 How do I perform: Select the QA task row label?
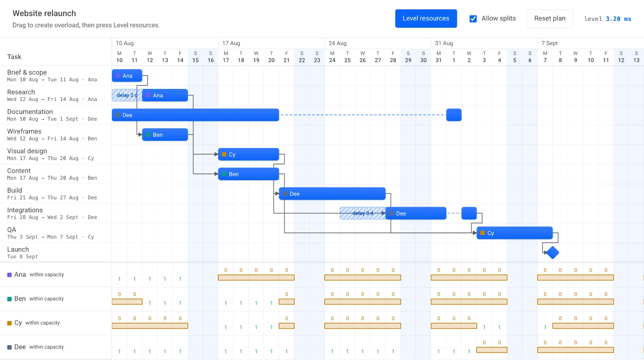56,233
